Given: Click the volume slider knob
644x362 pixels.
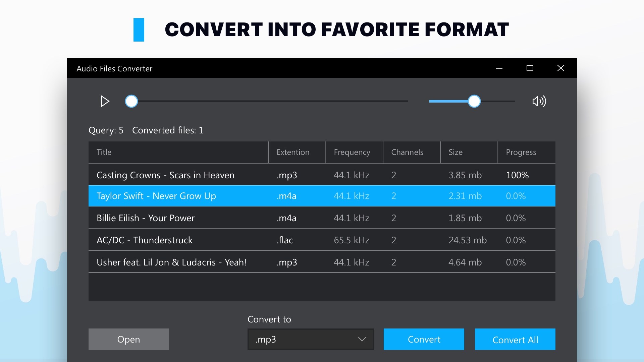Looking at the screenshot, I should coord(474,101).
